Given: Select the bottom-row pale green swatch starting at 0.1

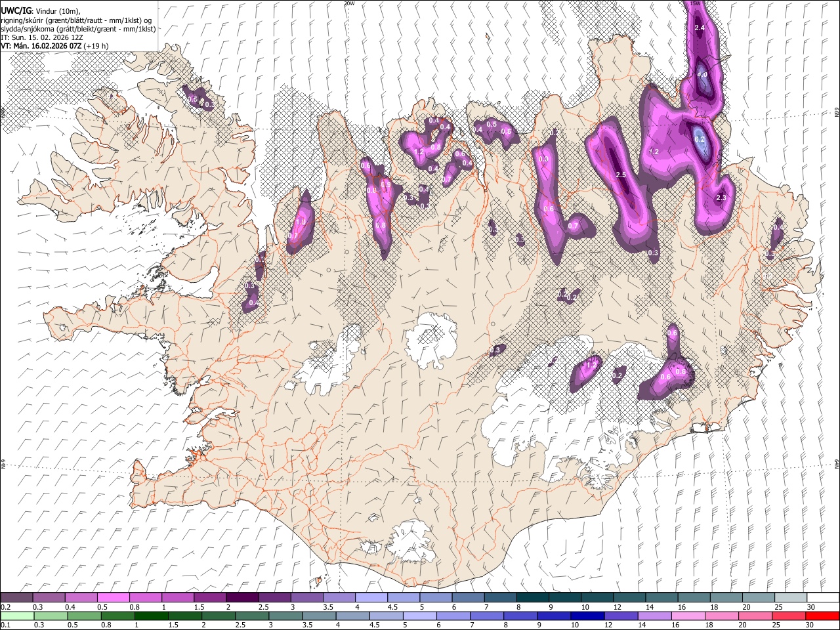Looking at the screenshot, I should tap(16, 616).
